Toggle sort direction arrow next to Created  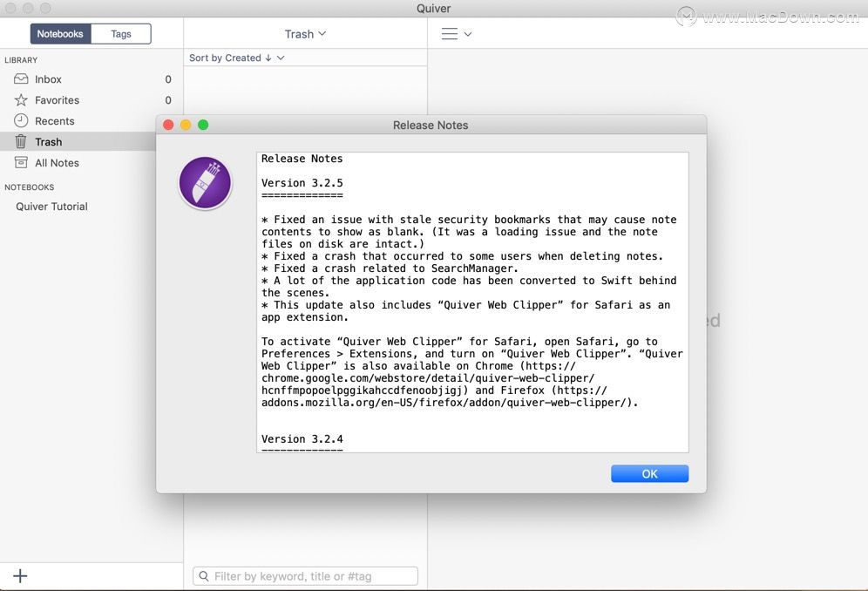(x=268, y=58)
